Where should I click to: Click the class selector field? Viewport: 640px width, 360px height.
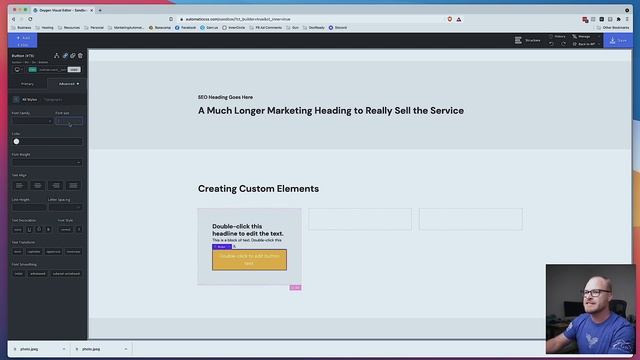(x=53, y=70)
